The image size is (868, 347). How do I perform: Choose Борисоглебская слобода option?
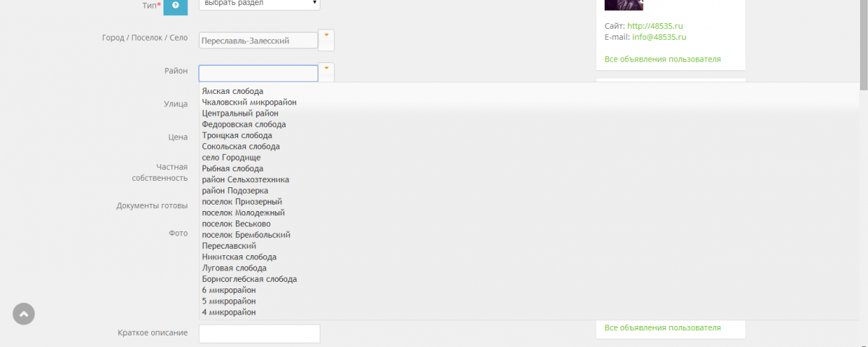[250, 279]
